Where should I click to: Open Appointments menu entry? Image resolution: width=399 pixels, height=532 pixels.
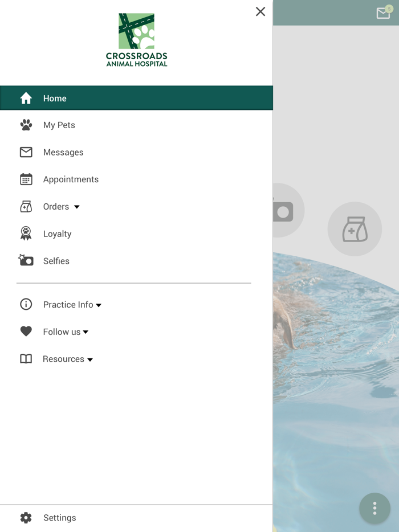pyautogui.click(x=71, y=179)
